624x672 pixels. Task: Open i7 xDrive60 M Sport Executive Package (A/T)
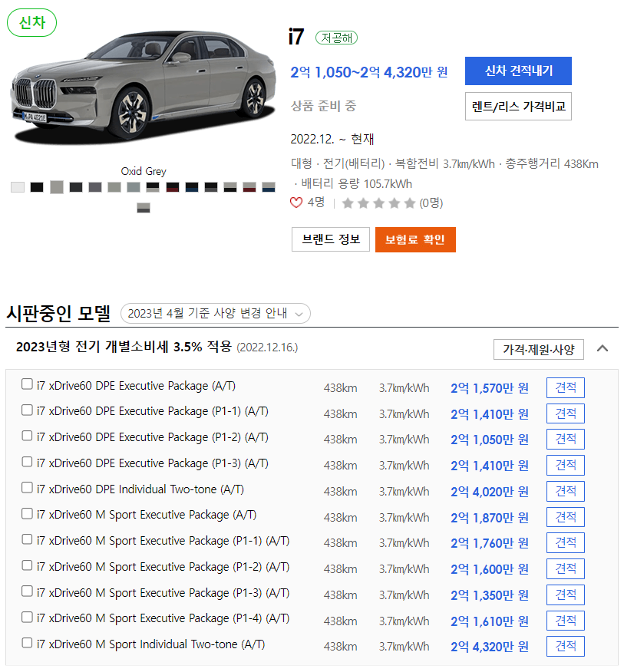pyautogui.click(x=147, y=515)
